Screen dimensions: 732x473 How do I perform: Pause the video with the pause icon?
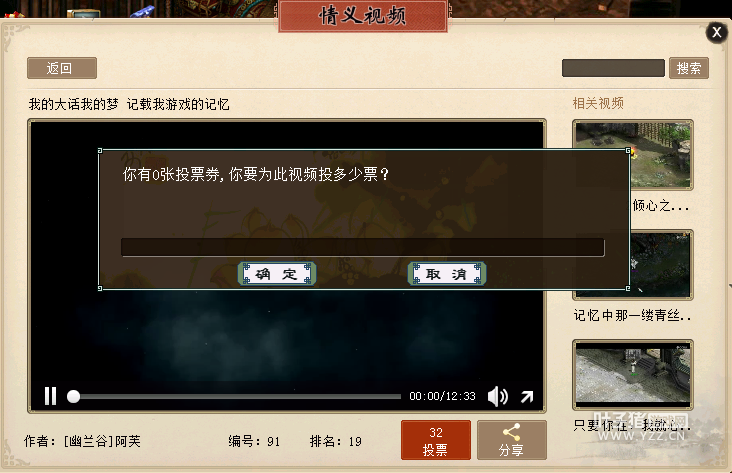[50, 396]
